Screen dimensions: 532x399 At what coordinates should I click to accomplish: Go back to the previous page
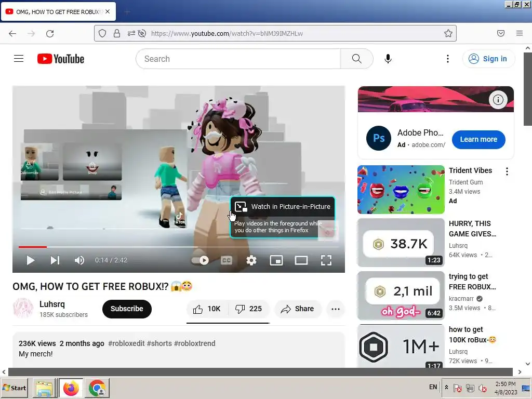click(x=12, y=34)
